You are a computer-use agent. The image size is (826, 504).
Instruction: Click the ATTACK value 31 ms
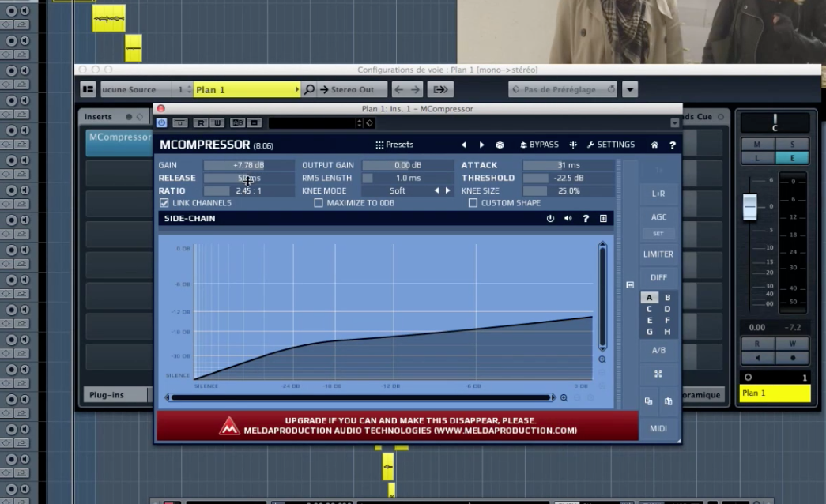coord(568,165)
